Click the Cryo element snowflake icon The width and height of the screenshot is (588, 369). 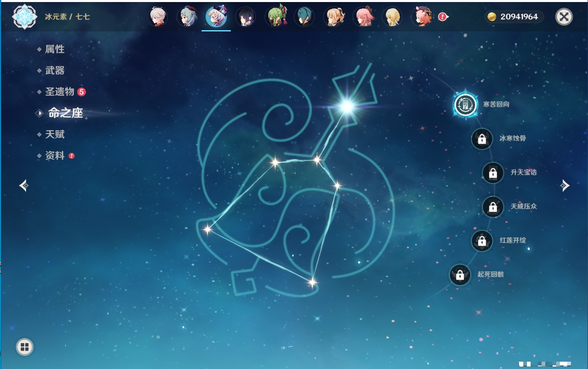(24, 17)
